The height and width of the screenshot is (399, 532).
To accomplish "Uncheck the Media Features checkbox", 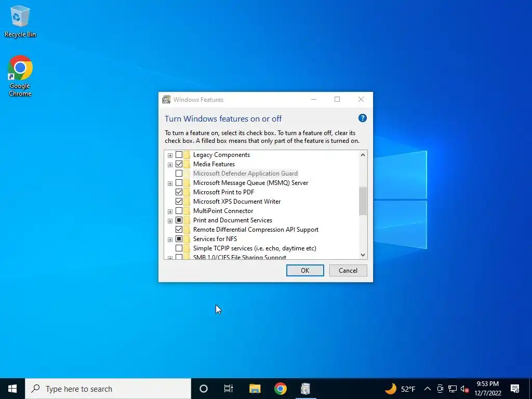I will [179, 164].
